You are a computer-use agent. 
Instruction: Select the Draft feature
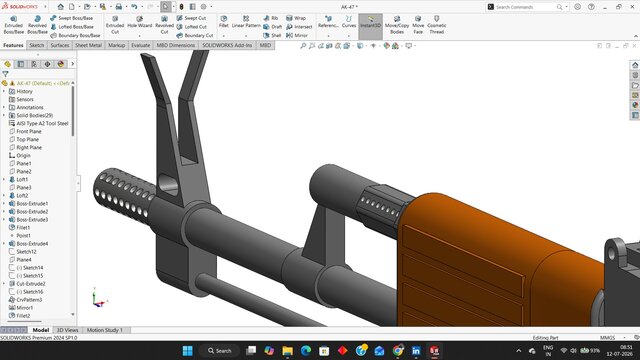click(x=272, y=27)
